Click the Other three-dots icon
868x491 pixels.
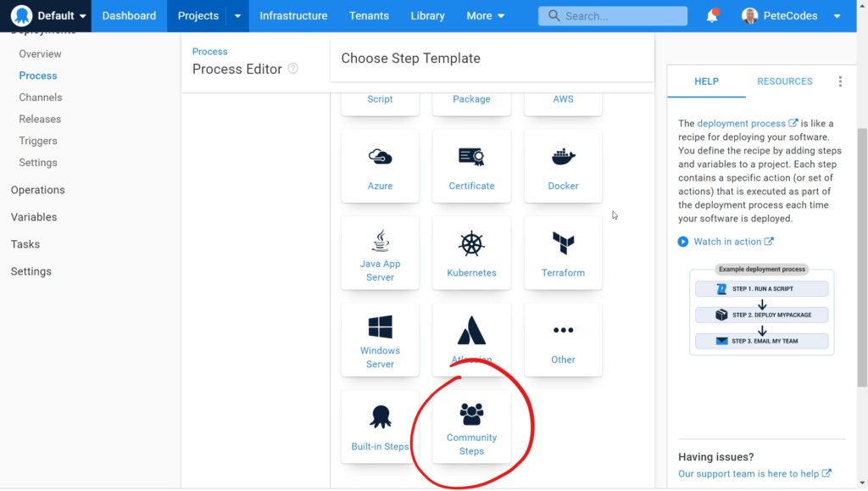tap(564, 331)
